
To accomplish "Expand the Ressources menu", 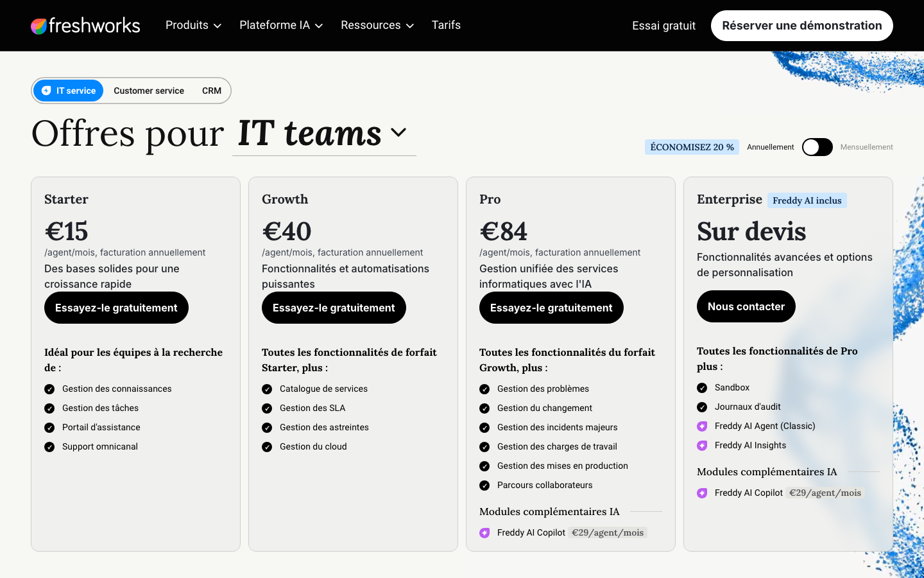I will coord(377,25).
